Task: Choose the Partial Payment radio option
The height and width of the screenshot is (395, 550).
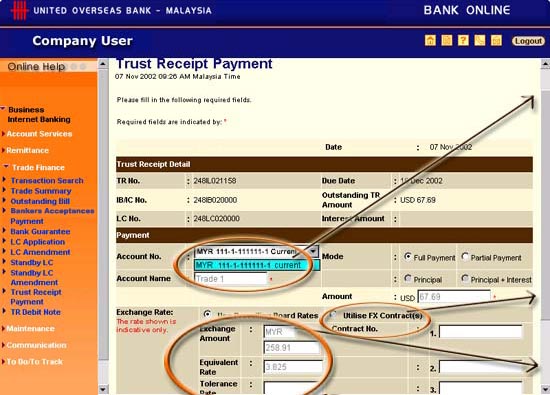Action: pos(465,256)
